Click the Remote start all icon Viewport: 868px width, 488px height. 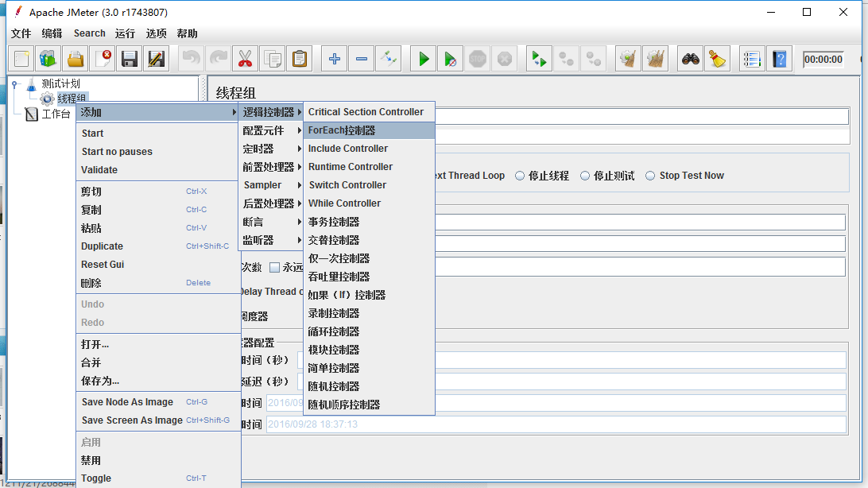click(539, 59)
